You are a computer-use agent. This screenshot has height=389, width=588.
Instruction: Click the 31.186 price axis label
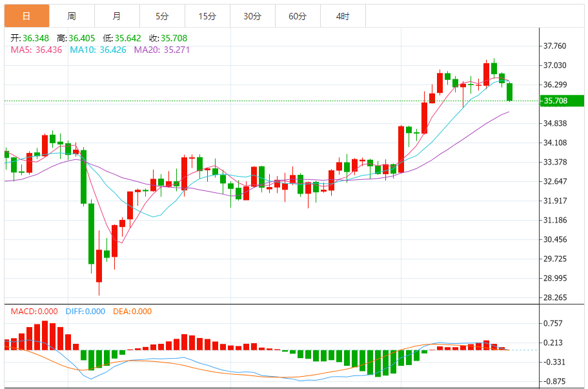tap(555, 221)
